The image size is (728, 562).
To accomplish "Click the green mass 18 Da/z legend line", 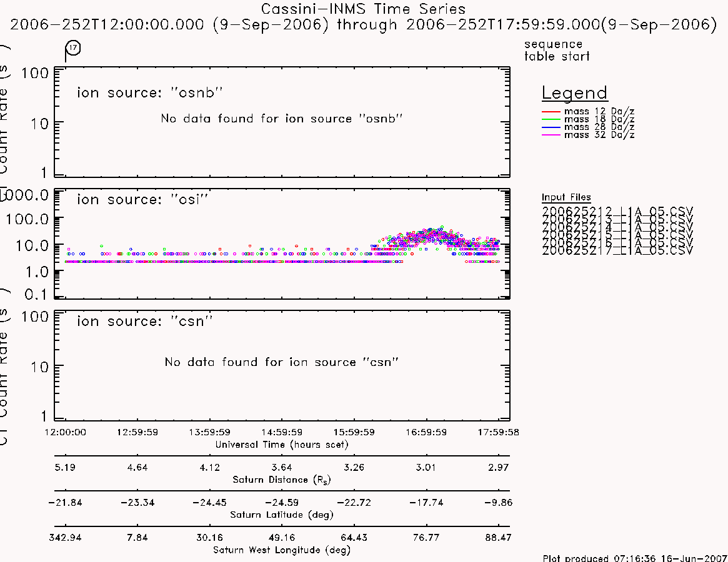I will point(551,120).
